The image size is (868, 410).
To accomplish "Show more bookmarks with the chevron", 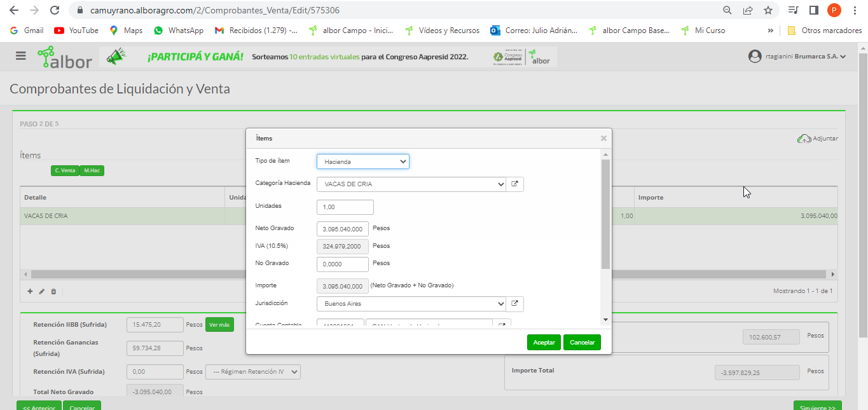I will pyautogui.click(x=771, y=31).
